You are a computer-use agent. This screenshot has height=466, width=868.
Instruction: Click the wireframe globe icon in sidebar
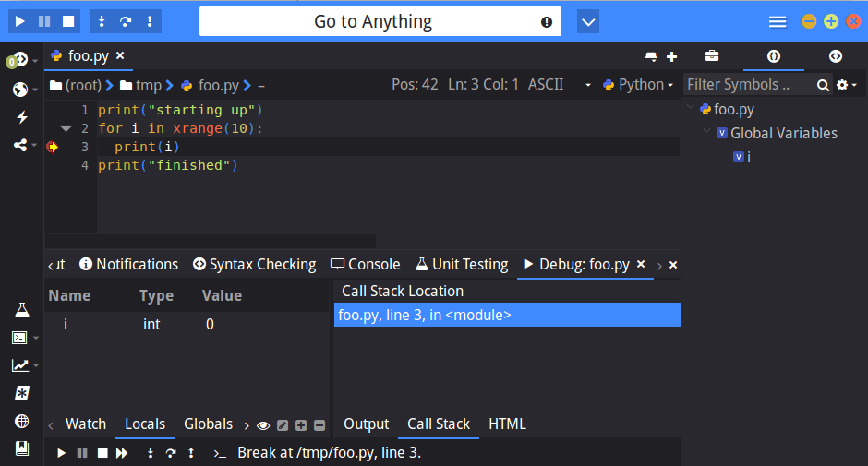[x=21, y=421]
